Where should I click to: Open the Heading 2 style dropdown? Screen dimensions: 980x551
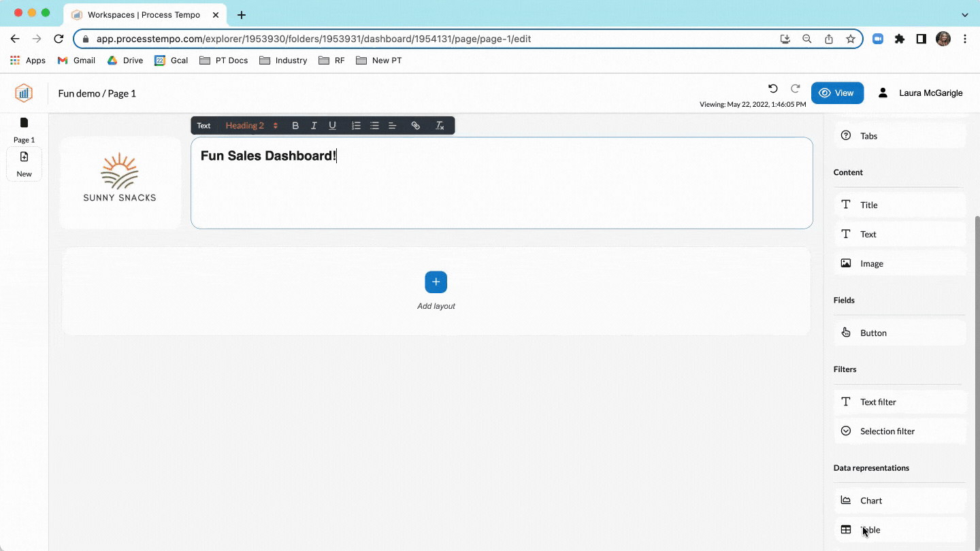tap(252, 125)
